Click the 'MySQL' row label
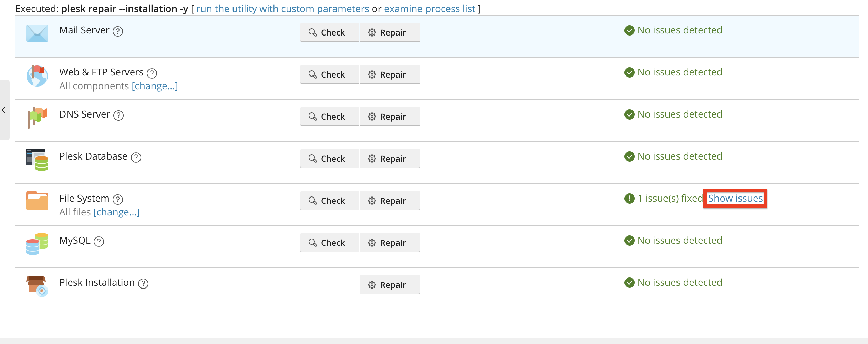This screenshot has width=868, height=344. click(75, 240)
